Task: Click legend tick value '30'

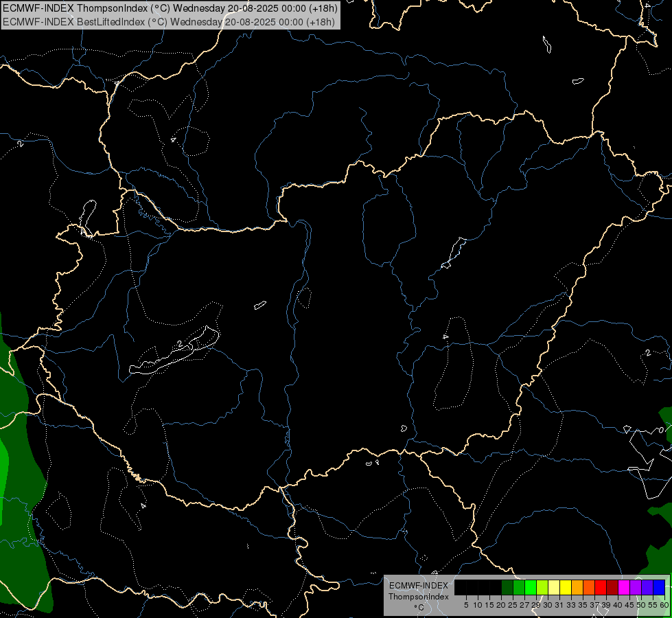Action: click(548, 605)
